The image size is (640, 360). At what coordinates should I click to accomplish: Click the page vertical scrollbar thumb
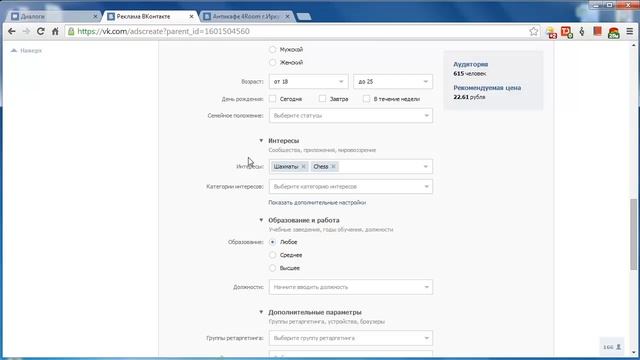click(633, 234)
